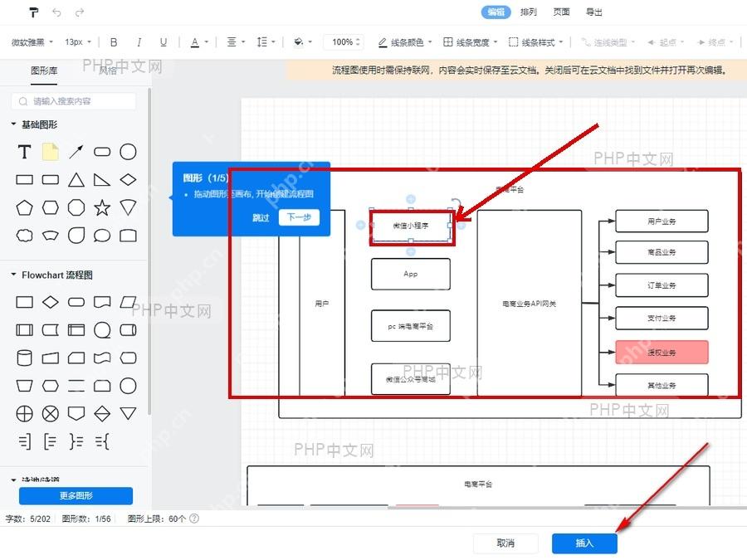Screen dimensions: 747x560
Task: Select the five-pointed star shape
Action: pyautogui.click(x=102, y=207)
